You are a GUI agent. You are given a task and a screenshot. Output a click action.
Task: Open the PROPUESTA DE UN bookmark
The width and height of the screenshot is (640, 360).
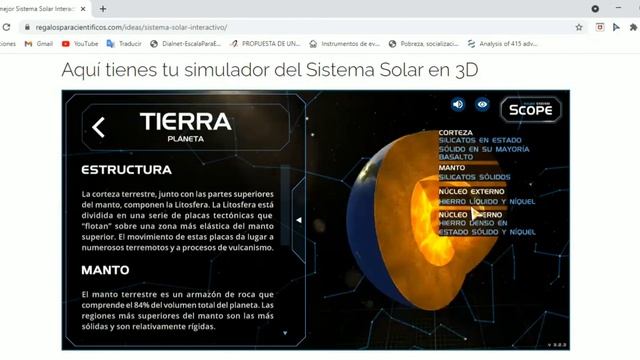tap(265, 44)
